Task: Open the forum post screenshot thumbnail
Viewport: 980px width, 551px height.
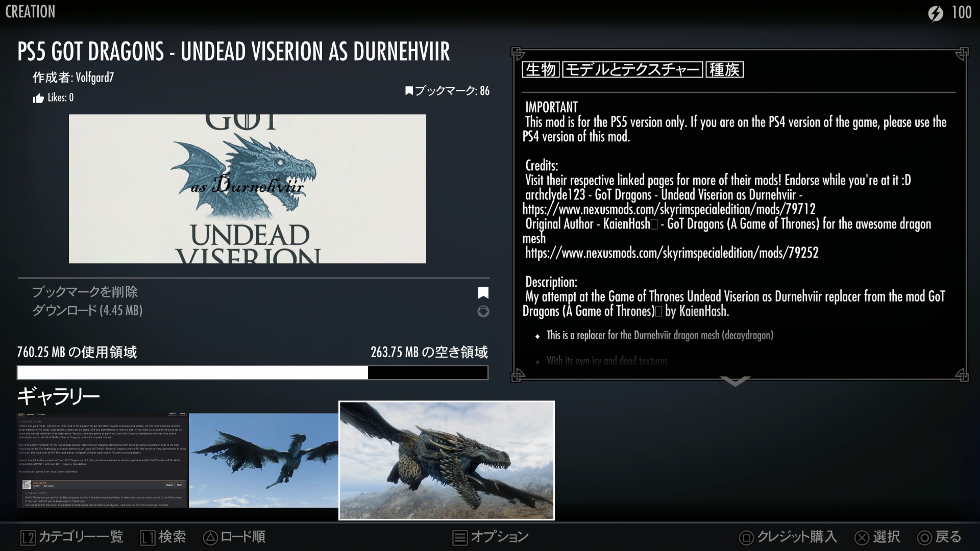Action: (103, 460)
